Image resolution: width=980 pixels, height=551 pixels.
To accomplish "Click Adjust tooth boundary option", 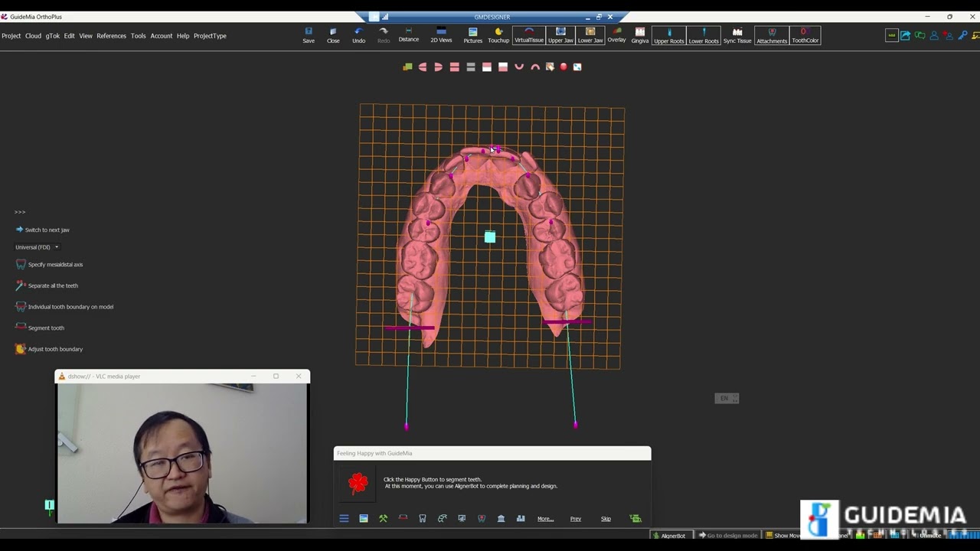I will pyautogui.click(x=49, y=349).
